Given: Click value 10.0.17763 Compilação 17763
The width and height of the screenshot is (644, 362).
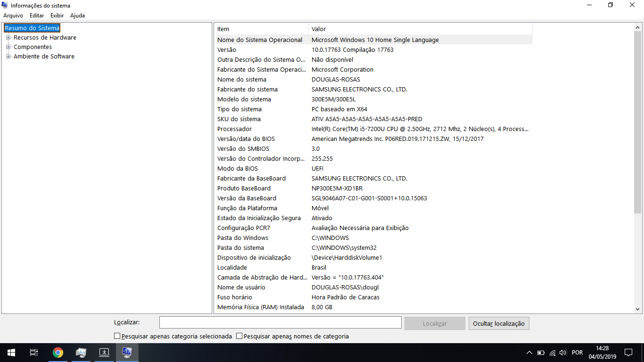Looking at the screenshot, I should (x=352, y=49).
